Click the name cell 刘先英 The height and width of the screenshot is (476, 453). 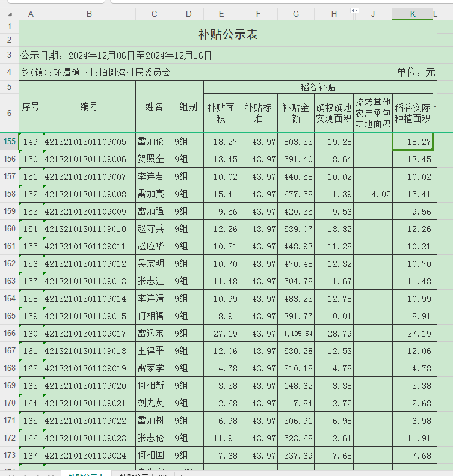coord(154,403)
